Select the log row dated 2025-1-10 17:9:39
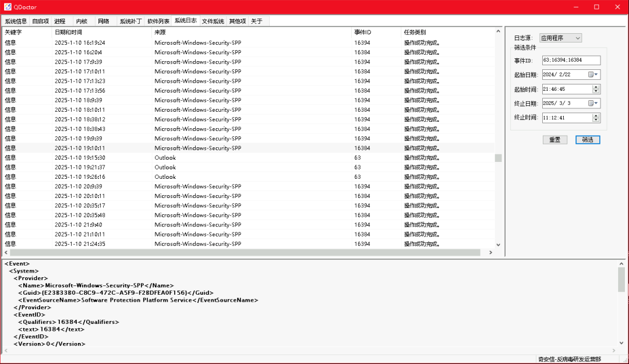 (x=248, y=62)
